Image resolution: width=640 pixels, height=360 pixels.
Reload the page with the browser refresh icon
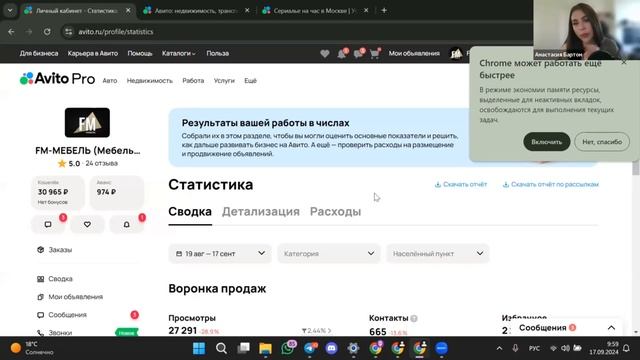click(47, 31)
